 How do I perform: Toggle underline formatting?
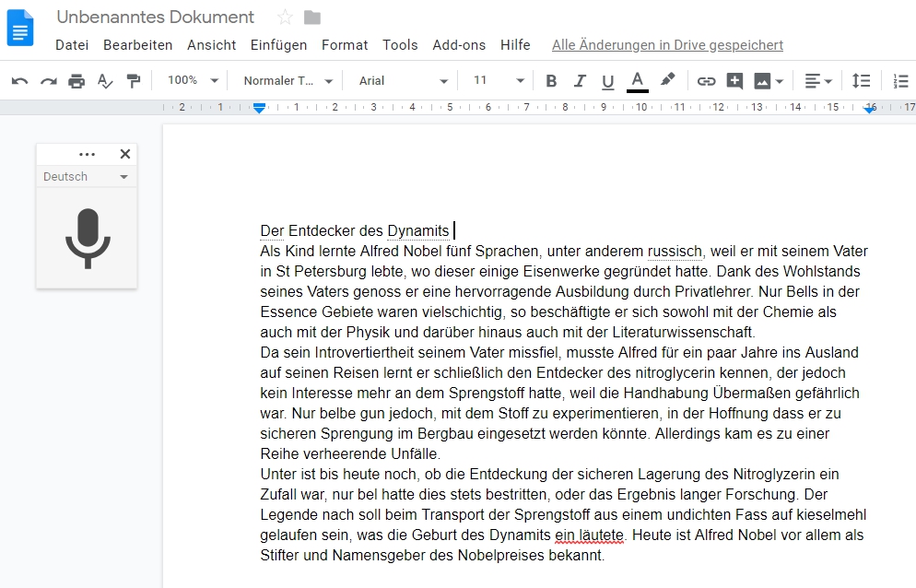(x=607, y=81)
